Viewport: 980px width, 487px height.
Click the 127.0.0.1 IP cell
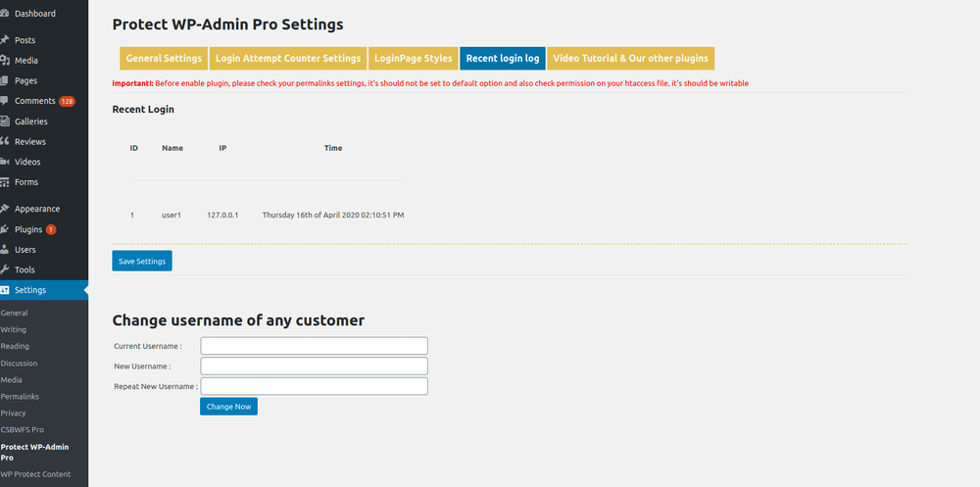[x=222, y=215]
